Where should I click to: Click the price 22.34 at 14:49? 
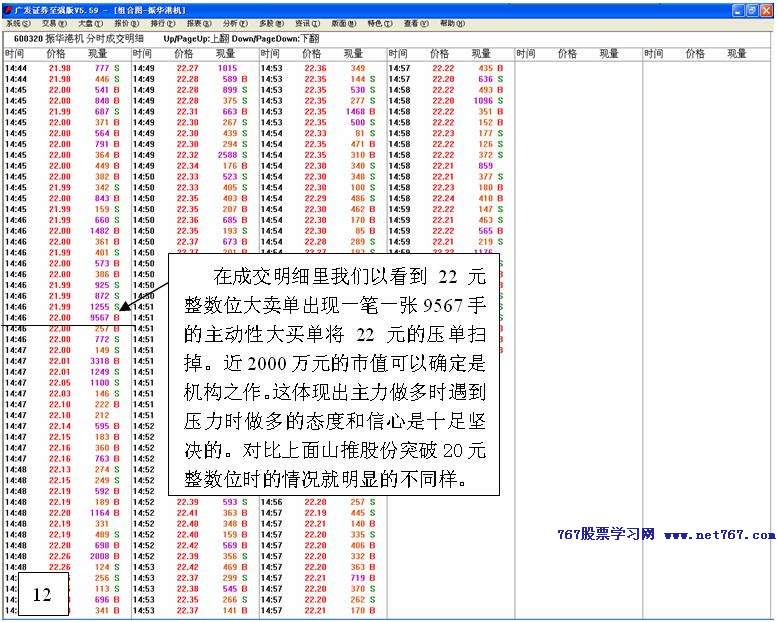point(188,166)
